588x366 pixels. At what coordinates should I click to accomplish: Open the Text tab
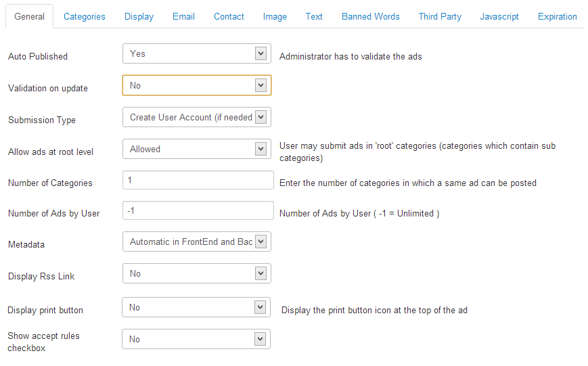pos(314,16)
